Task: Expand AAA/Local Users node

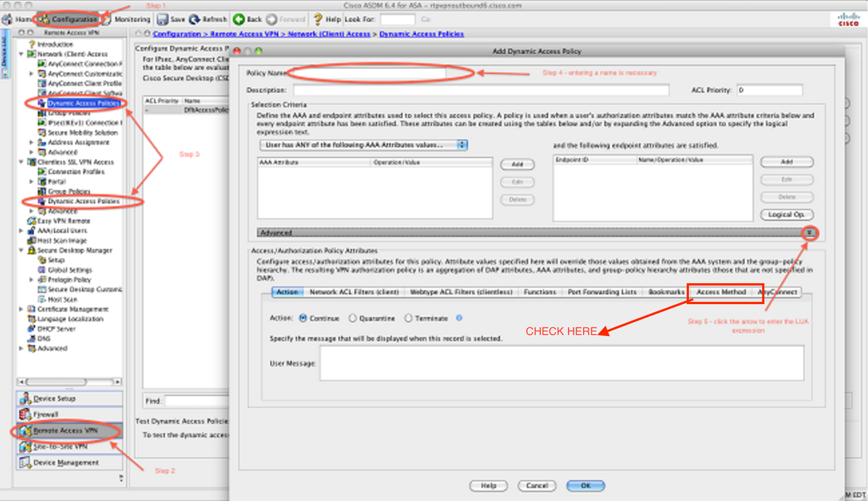Action: click(21, 230)
